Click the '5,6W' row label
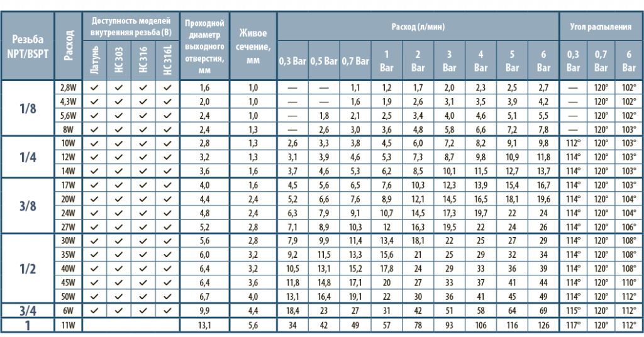This screenshot has height=337, width=644. tap(69, 115)
